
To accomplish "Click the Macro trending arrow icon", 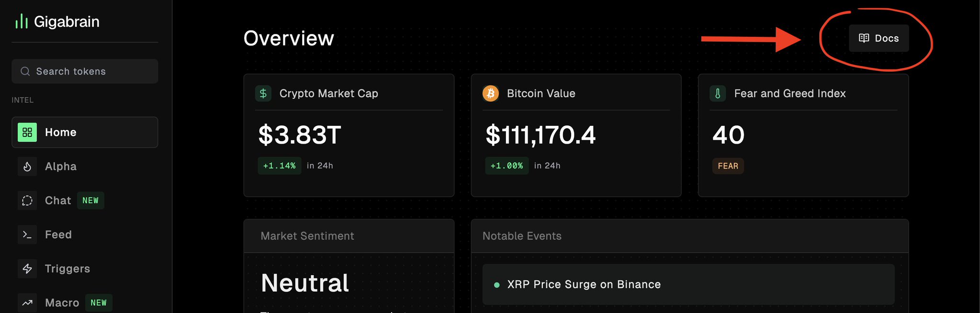I will click(27, 302).
